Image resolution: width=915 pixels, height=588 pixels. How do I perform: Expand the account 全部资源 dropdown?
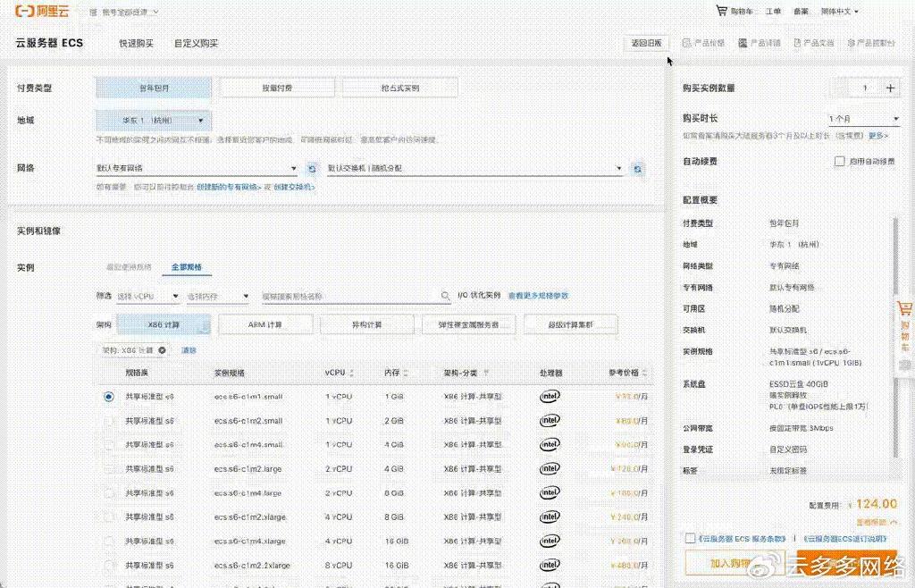[x=130, y=12]
